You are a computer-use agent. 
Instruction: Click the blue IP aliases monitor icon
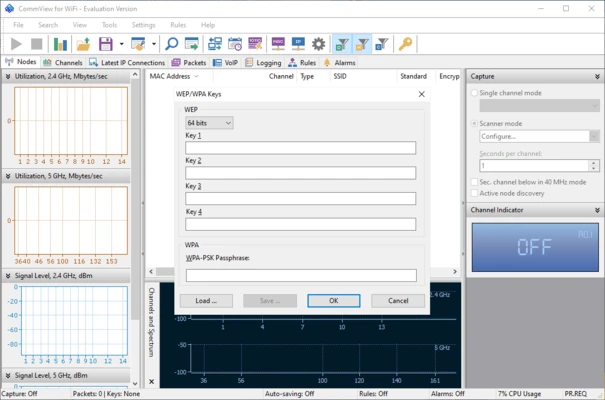point(298,44)
